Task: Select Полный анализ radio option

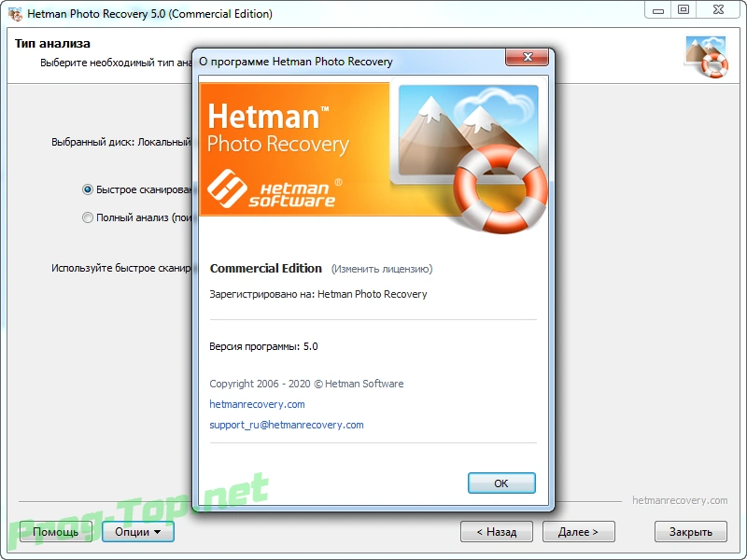Action: [87, 217]
